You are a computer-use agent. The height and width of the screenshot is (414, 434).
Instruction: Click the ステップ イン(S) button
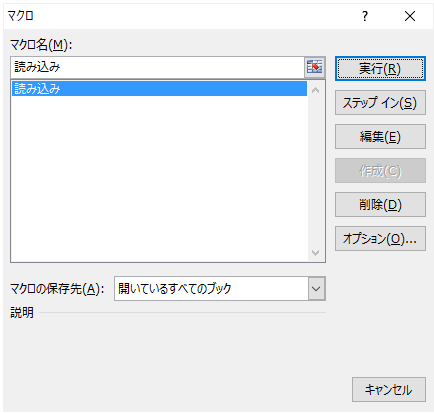(x=380, y=103)
